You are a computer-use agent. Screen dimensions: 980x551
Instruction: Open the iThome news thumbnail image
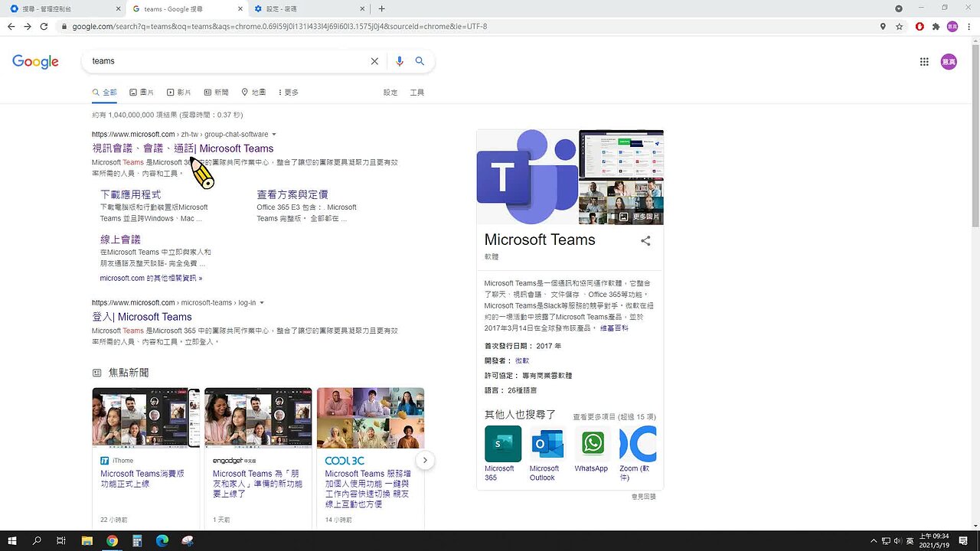[x=145, y=417]
